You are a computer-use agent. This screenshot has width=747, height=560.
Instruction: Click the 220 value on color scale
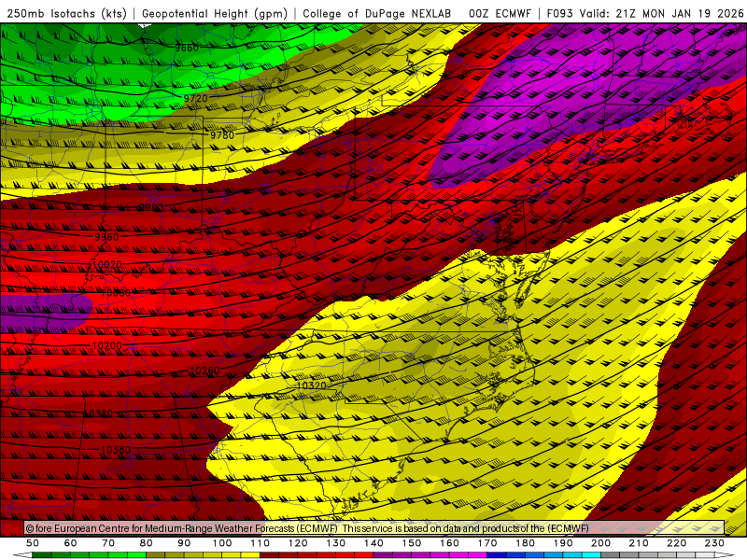(676, 543)
